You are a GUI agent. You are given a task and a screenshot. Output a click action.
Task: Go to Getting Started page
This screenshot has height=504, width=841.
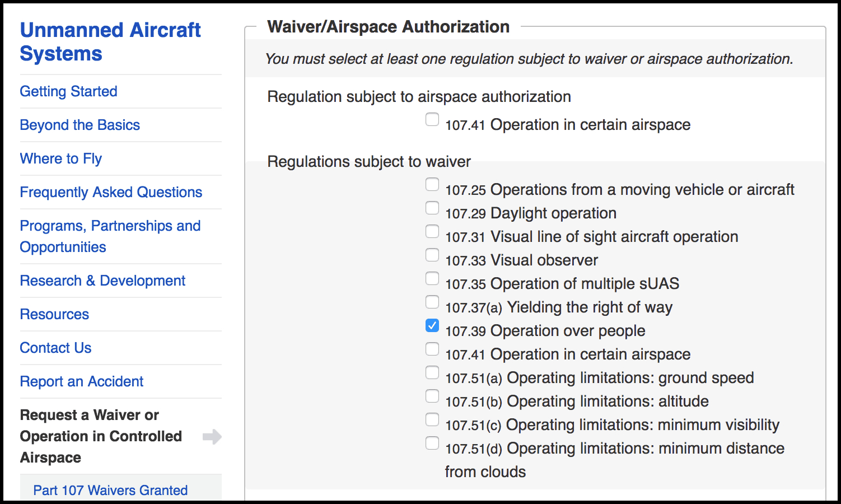point(68,91)
